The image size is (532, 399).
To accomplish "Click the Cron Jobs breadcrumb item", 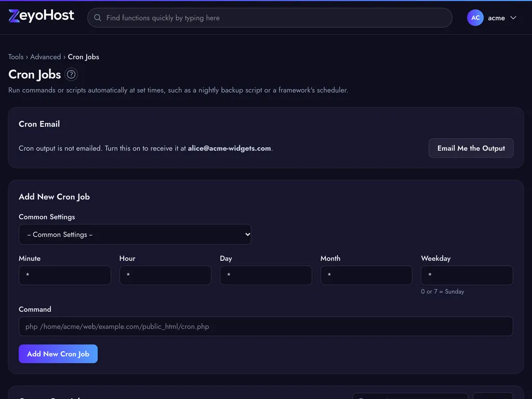I will coord(84,57).
